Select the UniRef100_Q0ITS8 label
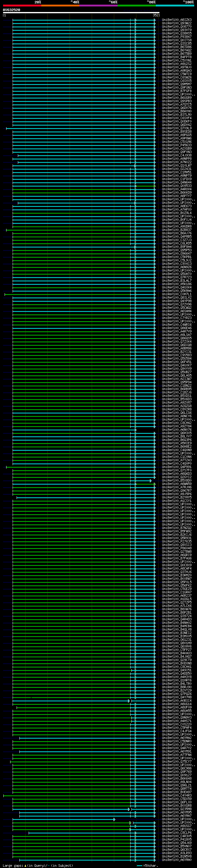Viewport: 197px width, 868px height. coord(177,40)
